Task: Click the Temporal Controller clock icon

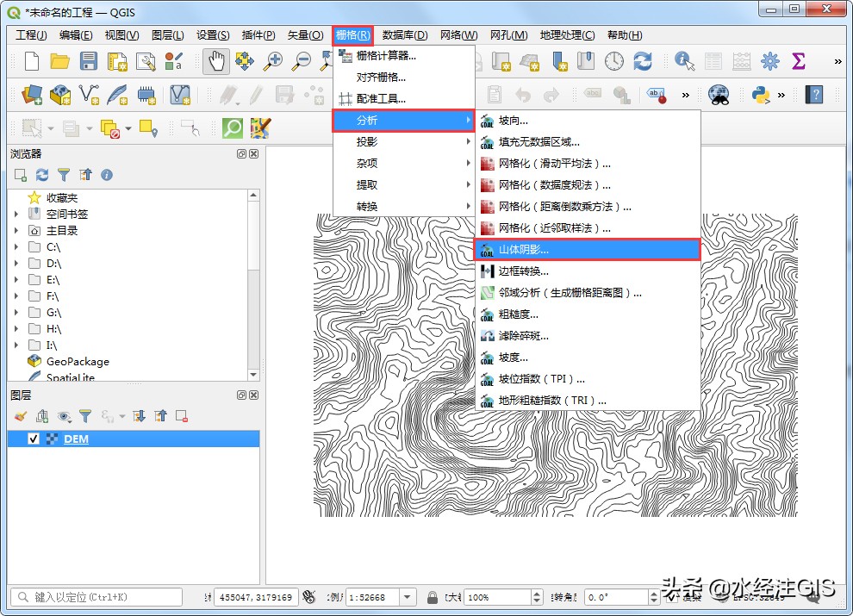Action: click(614, 61)
